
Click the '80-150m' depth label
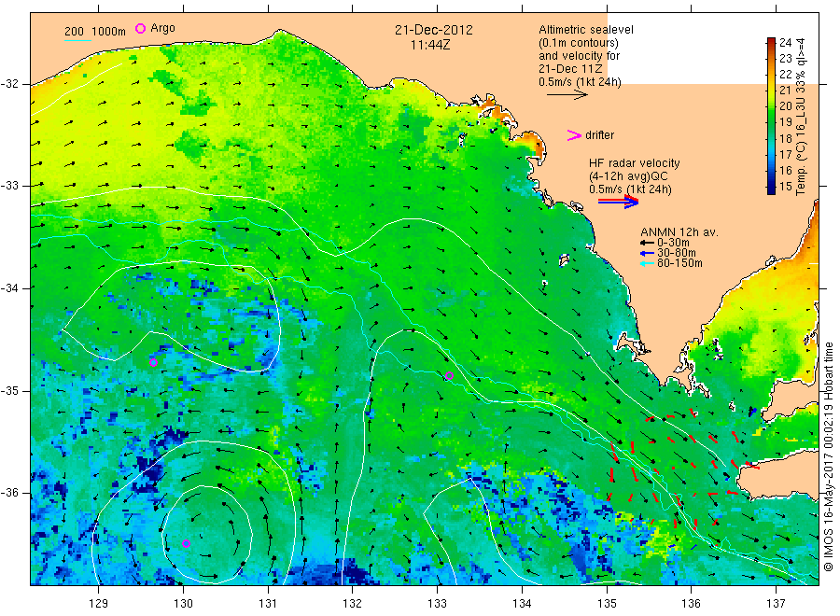tap(679, 263)
